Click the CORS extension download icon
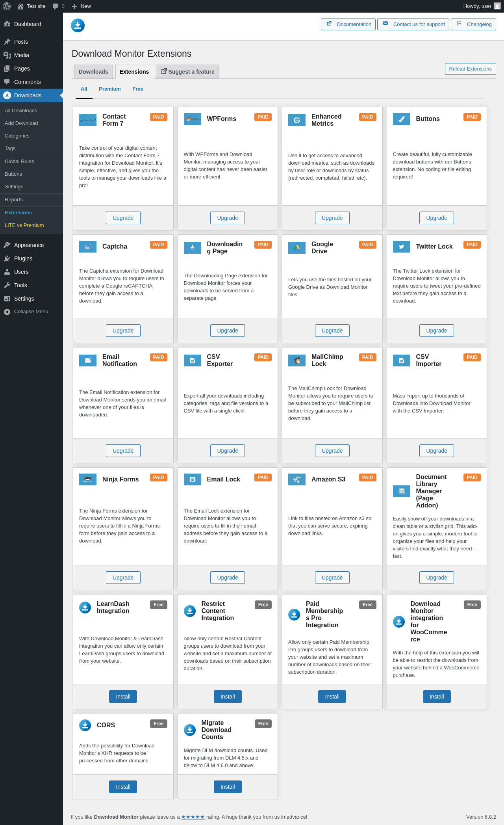The width and height of the screenshot is (504, 825). tap(85, 725)
